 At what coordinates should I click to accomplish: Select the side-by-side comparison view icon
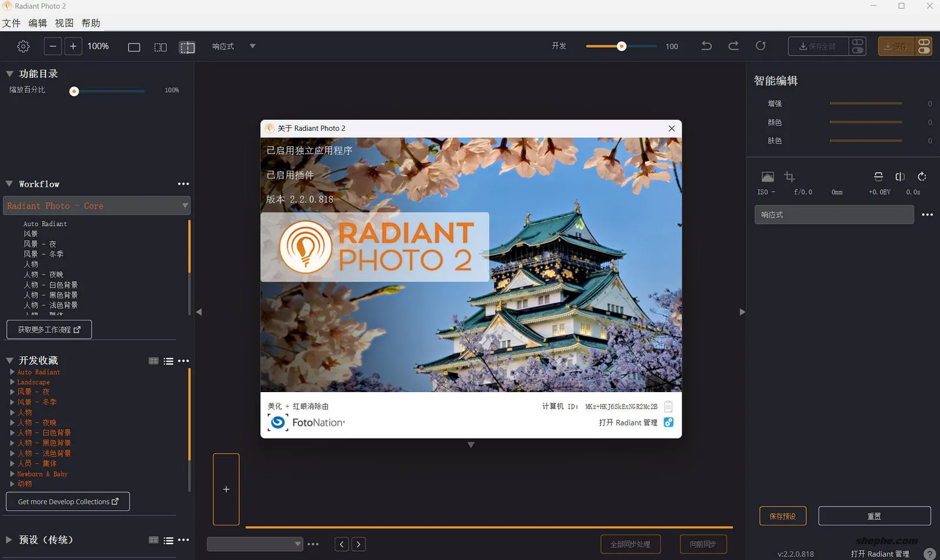(160, 46)
